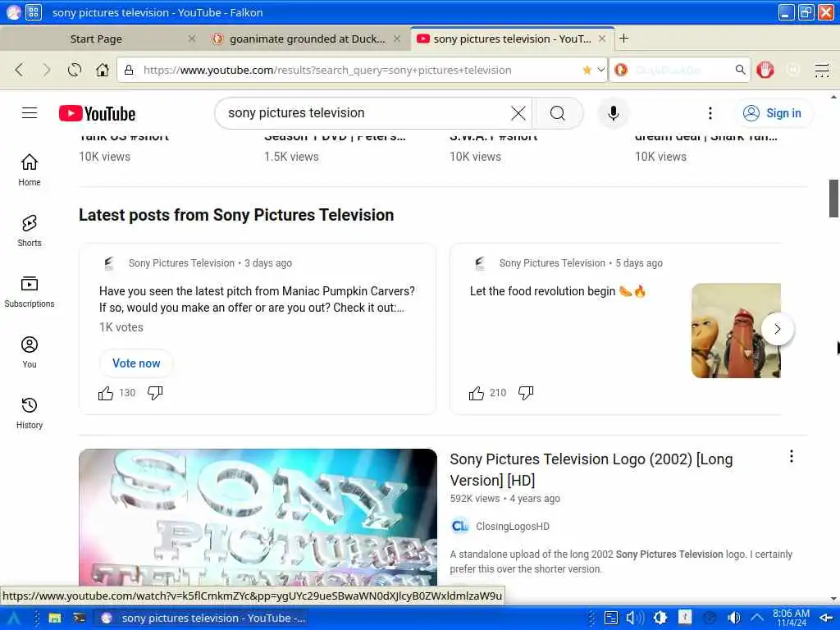Open Shorts in YouTube sidebar
Image resolution: width=840 pixels, height=630 pixels.
30,231
